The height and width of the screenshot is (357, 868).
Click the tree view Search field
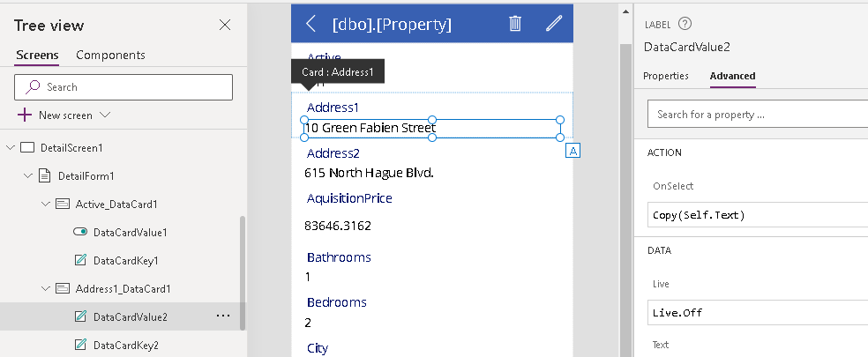click(x=123, y=87)
